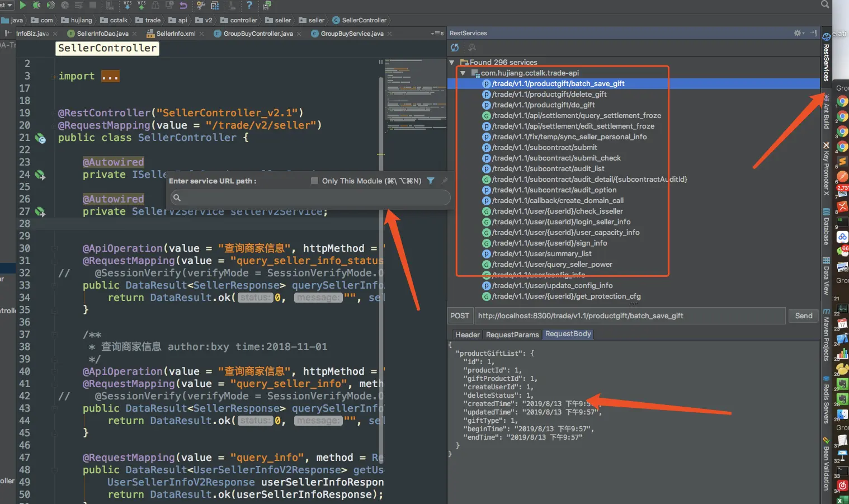The width and height of the screenshot is (849, 504).
Task: Click the VCS Update Project icon
Action: [x=128, y=5]
